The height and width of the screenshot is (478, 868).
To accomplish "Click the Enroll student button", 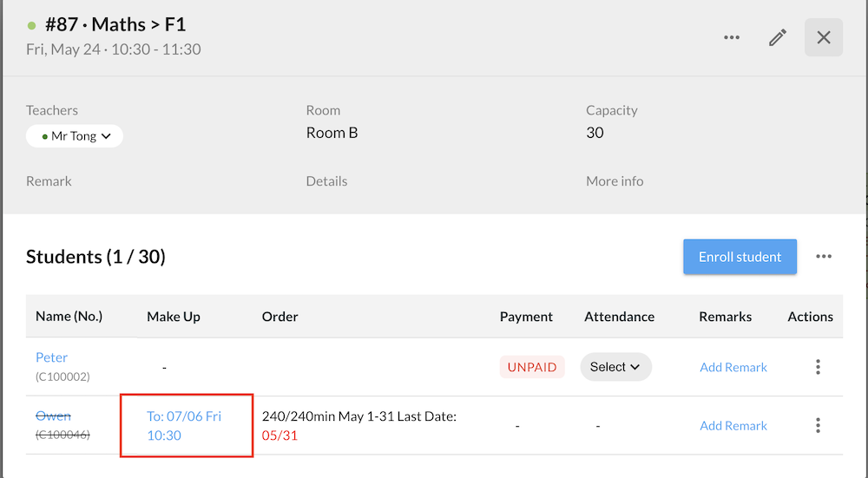I will 740,257.
